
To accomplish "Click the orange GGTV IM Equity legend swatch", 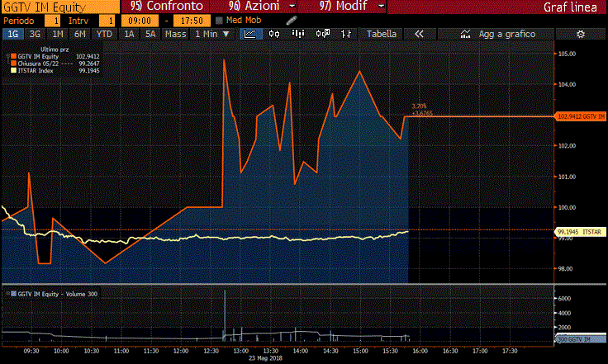I will click(12, 57).
